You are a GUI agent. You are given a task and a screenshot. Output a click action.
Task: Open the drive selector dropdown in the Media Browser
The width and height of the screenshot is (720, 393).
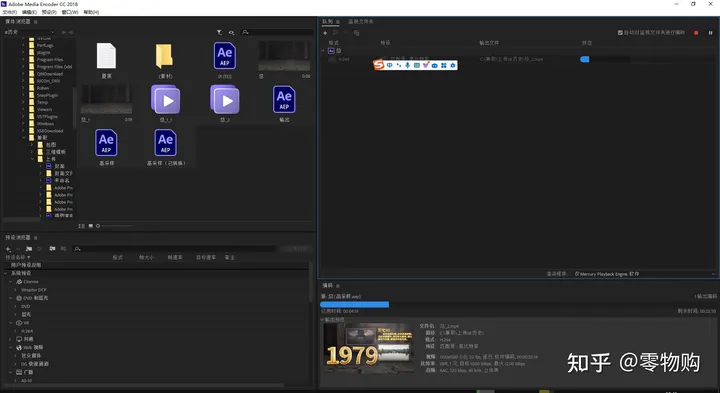tap(29, 32)
